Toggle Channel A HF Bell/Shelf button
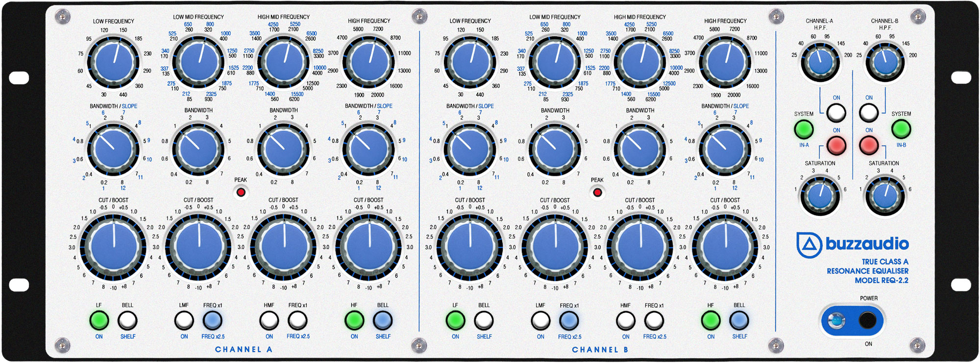Screen dimensions: 980x363 (383, 321)
